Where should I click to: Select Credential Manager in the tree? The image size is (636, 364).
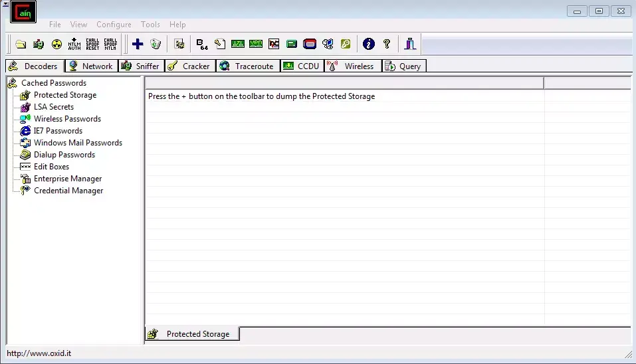[68, 191]
